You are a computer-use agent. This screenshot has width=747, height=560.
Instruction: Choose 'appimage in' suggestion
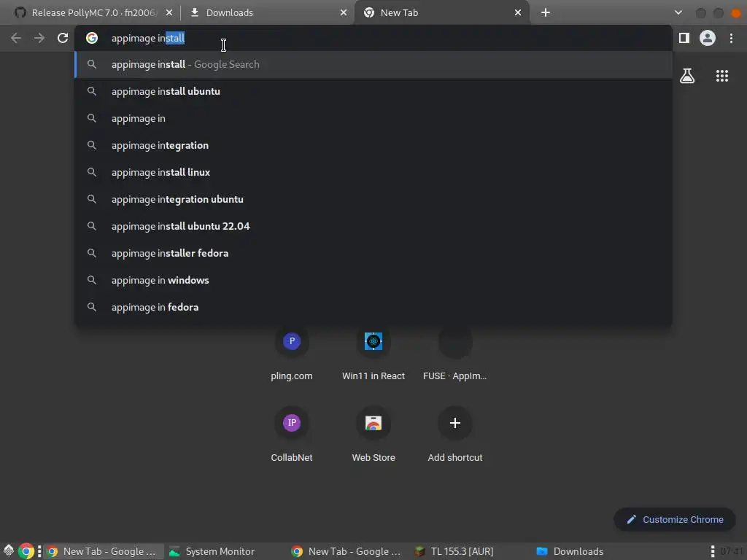[373, 118]
